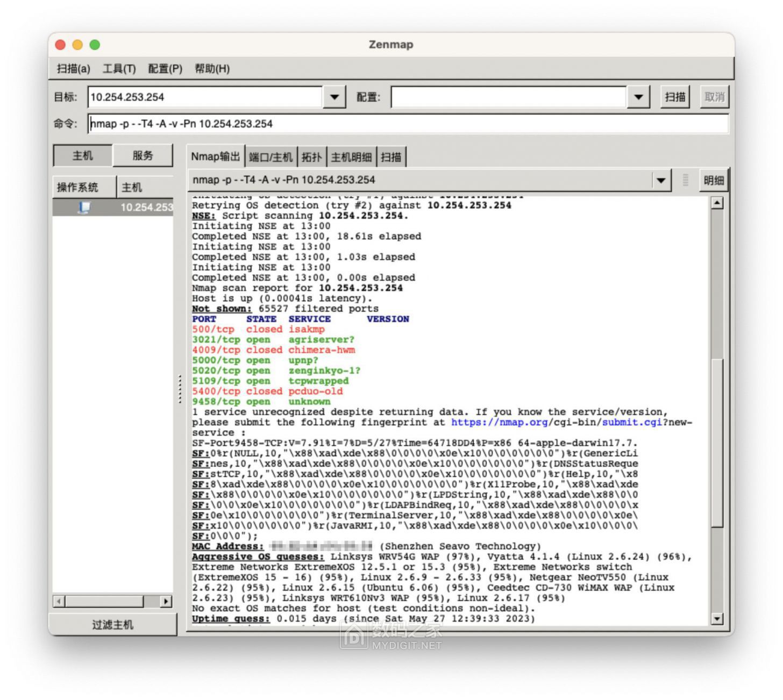783x700 pixels.
Task: Open the 目标 target dropdown
Action: (x=334, y=97)
